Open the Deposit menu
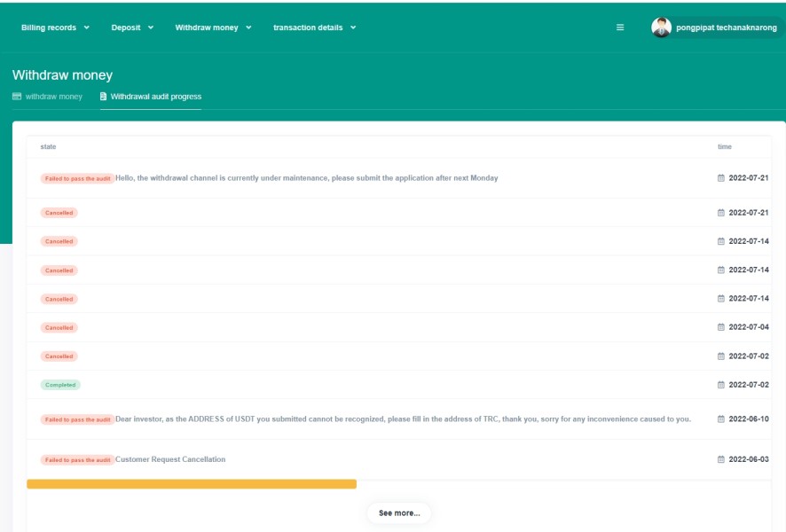Screen dimensions: 786x532 [126, 27]
